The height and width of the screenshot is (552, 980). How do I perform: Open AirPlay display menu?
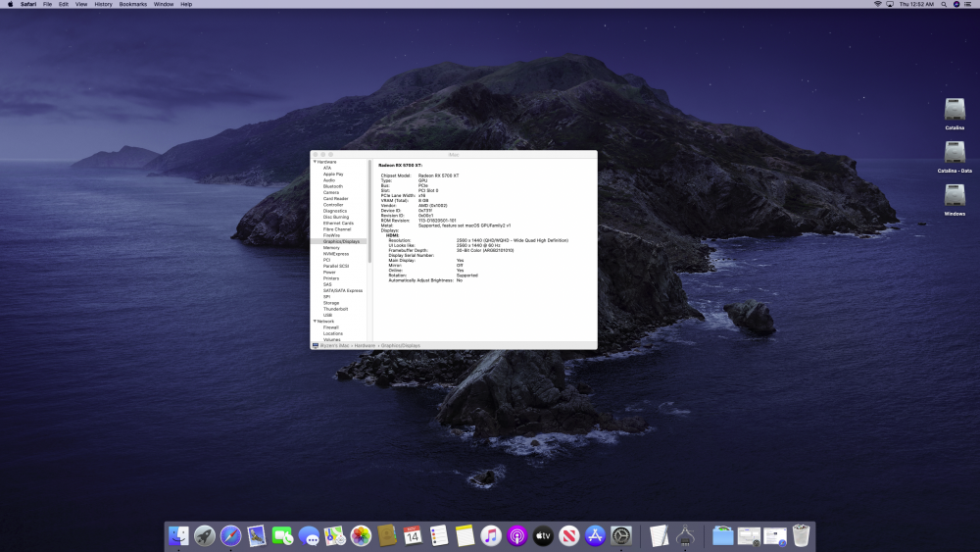point(890,4)
